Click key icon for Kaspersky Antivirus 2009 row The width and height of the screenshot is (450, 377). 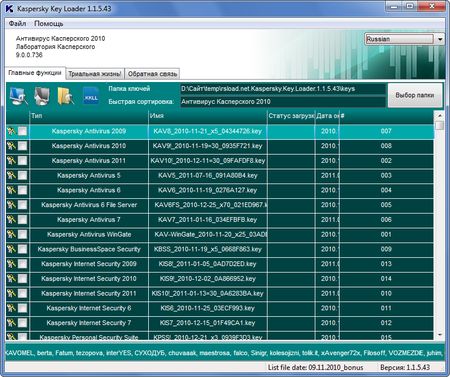tap(11, 131)
